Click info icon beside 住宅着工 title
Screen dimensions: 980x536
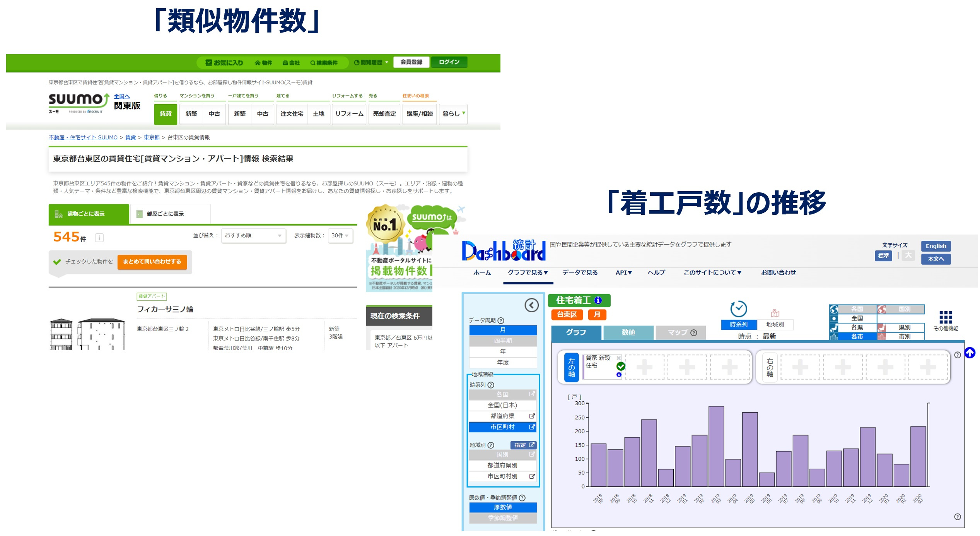click(x=599, y=301)
